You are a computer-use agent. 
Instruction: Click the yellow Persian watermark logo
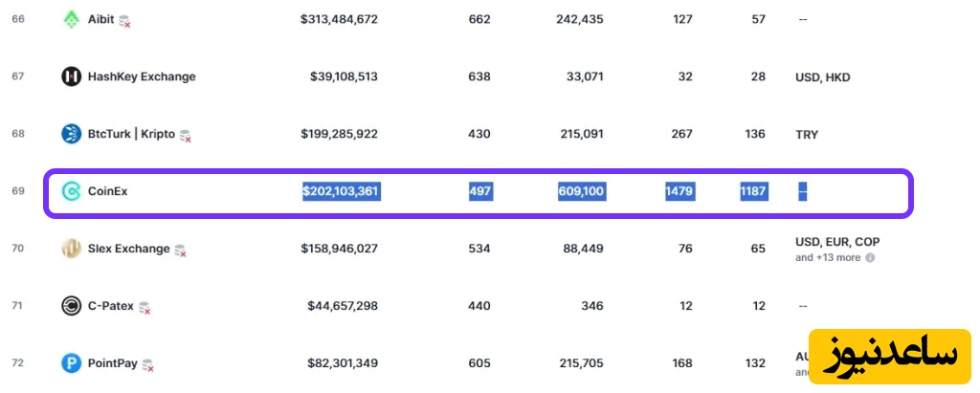(890, 358)
